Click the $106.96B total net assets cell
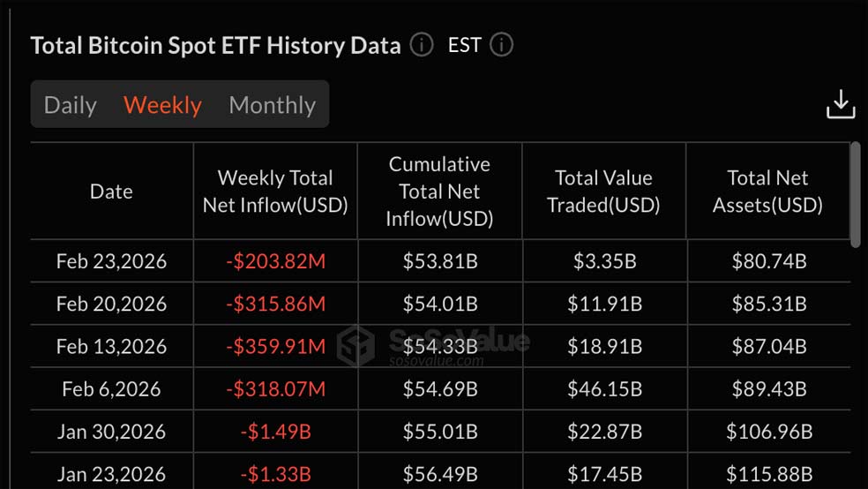 [767, 432]
